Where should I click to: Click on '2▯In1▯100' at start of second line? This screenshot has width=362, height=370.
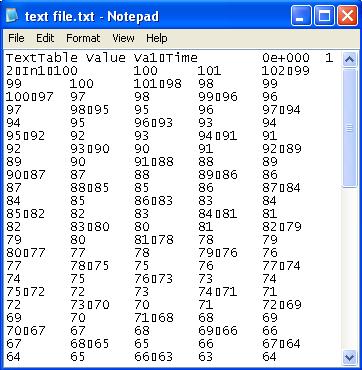(42, 71)
